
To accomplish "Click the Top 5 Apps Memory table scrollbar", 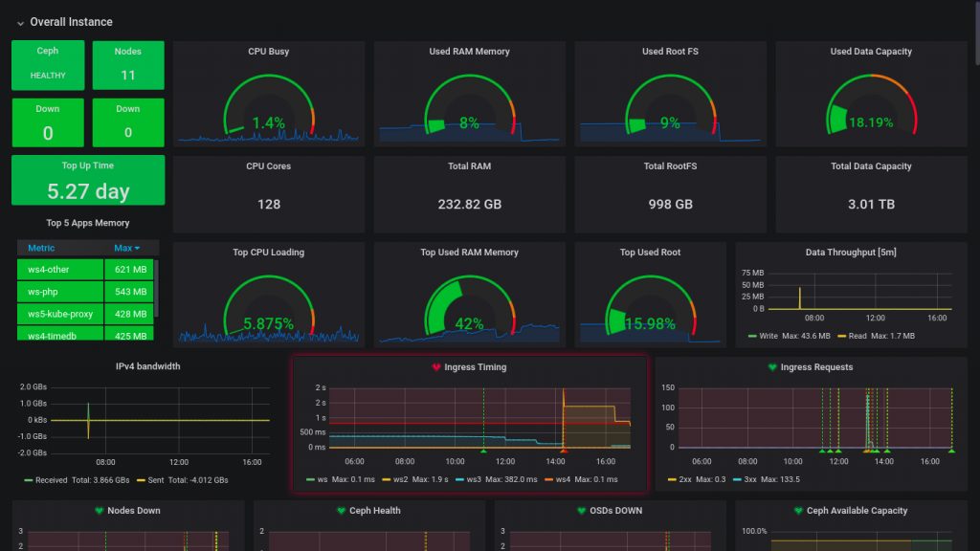I will coord(156,289).
